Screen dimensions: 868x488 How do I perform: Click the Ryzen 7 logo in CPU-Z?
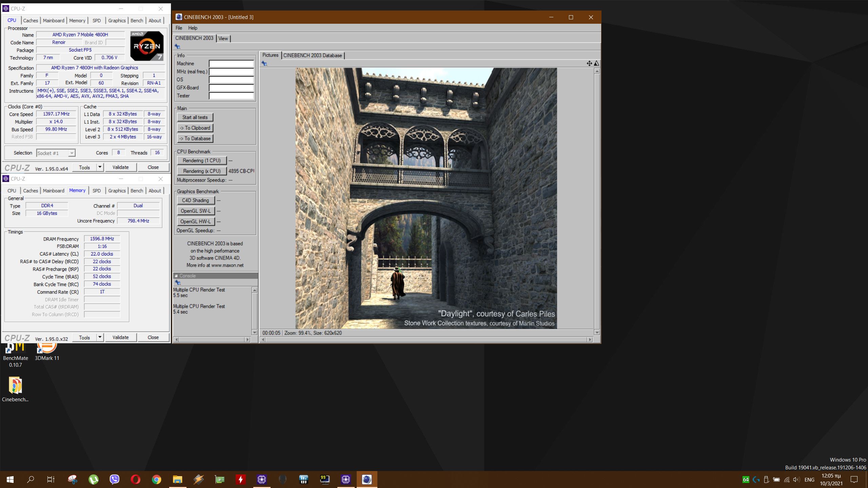point(147,46)
